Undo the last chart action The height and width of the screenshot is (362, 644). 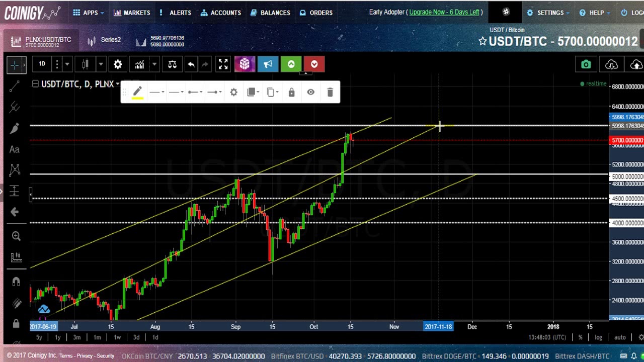191,64
